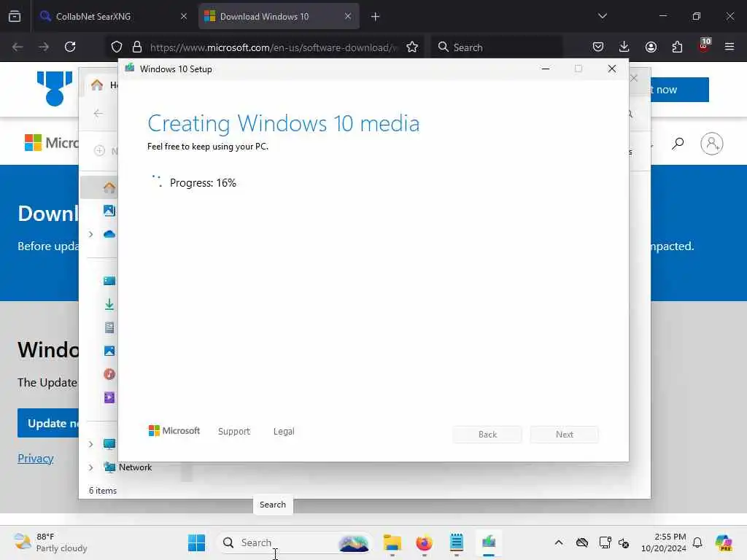Click the Back button in Setup
Viewport: 747px width, 560px height.
tap(487, 435)
